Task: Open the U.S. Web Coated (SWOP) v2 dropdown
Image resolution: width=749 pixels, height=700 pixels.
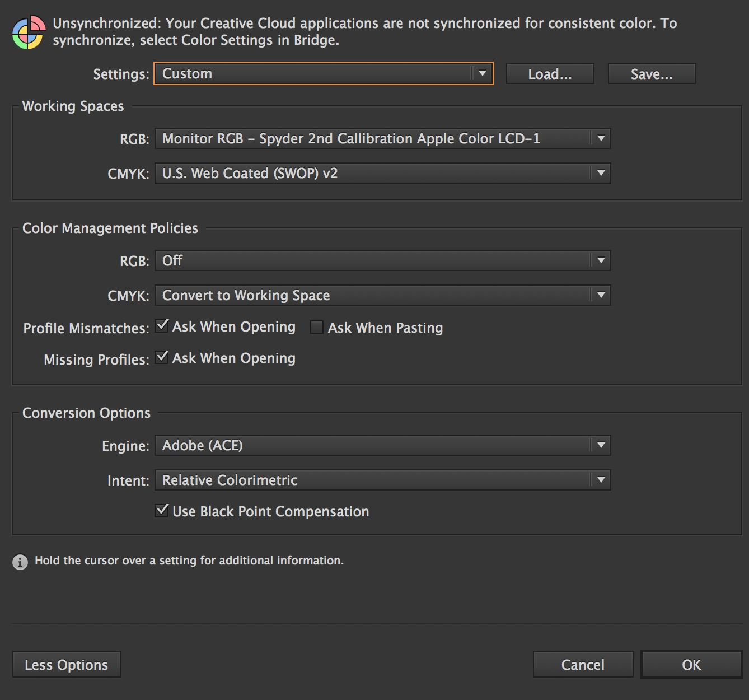Action: tap(382, 173)
